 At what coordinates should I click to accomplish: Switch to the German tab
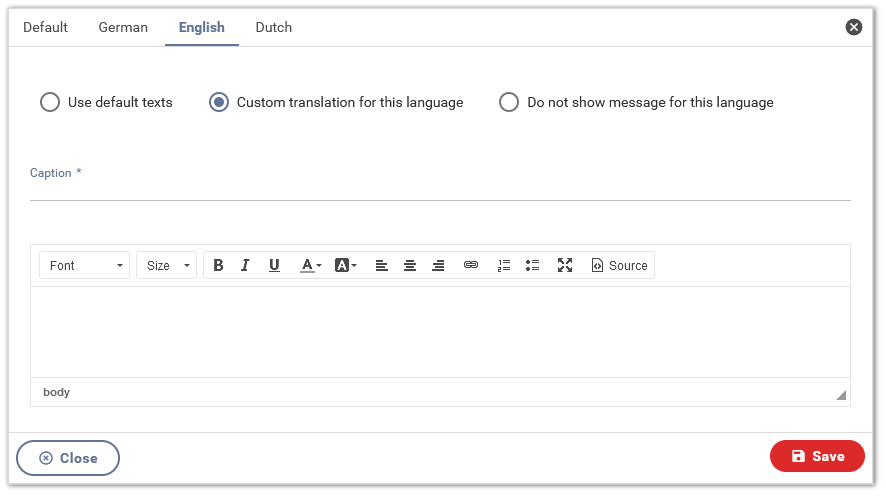pyautogui.click(x=123, y=27)
